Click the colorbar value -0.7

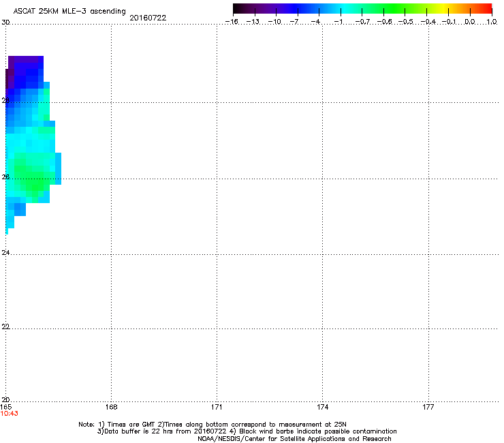pos(362,22)
